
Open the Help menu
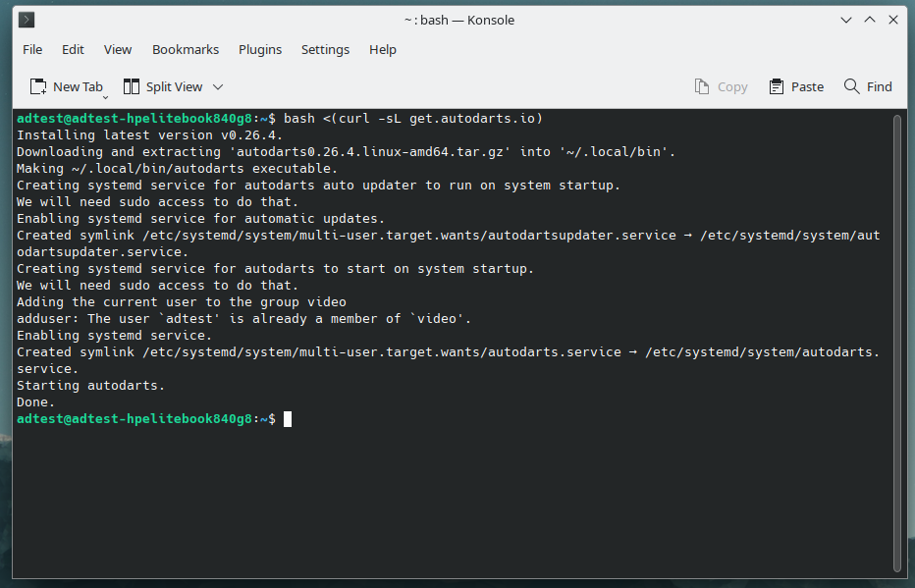coord(383,50)
